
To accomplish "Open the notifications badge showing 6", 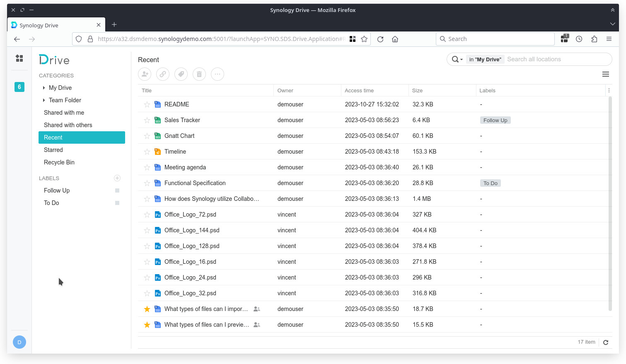I will pyautogui.click(x=19, y=87).
